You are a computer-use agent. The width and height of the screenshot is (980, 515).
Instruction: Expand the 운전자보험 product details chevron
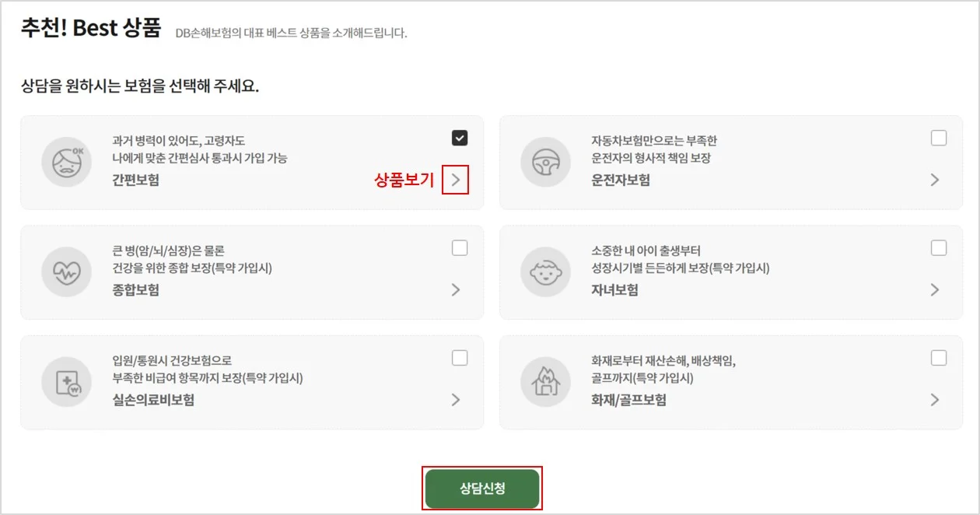[x=936, y=180]
